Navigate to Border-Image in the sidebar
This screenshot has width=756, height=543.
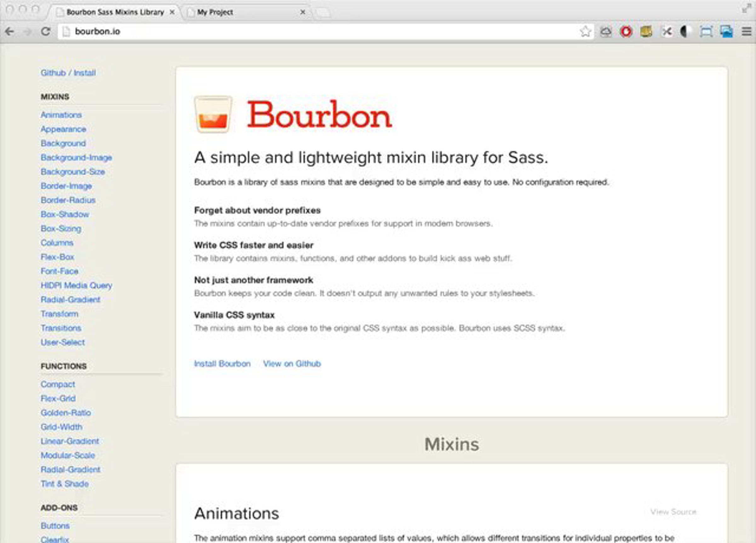coord(66,186)
